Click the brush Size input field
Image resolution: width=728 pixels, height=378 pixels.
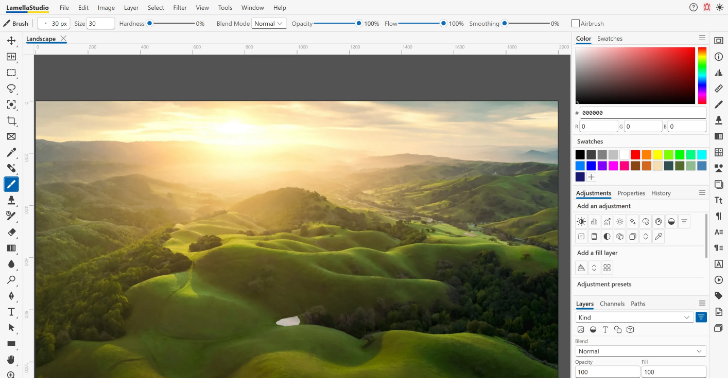[100, 24]
